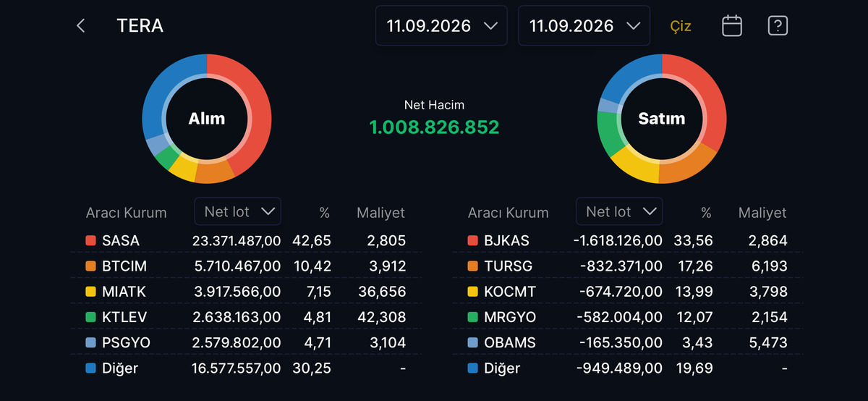Click the Aracı Kurum header in Satım table

[509, 213]
